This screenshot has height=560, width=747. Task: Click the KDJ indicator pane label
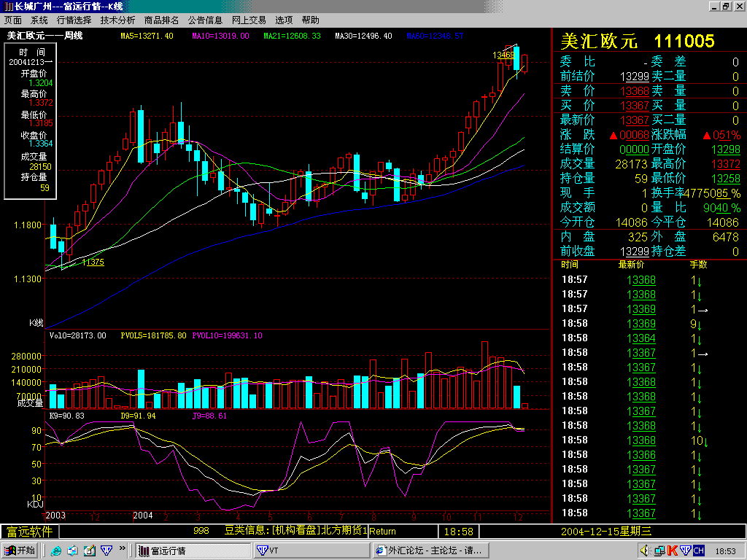35,504
